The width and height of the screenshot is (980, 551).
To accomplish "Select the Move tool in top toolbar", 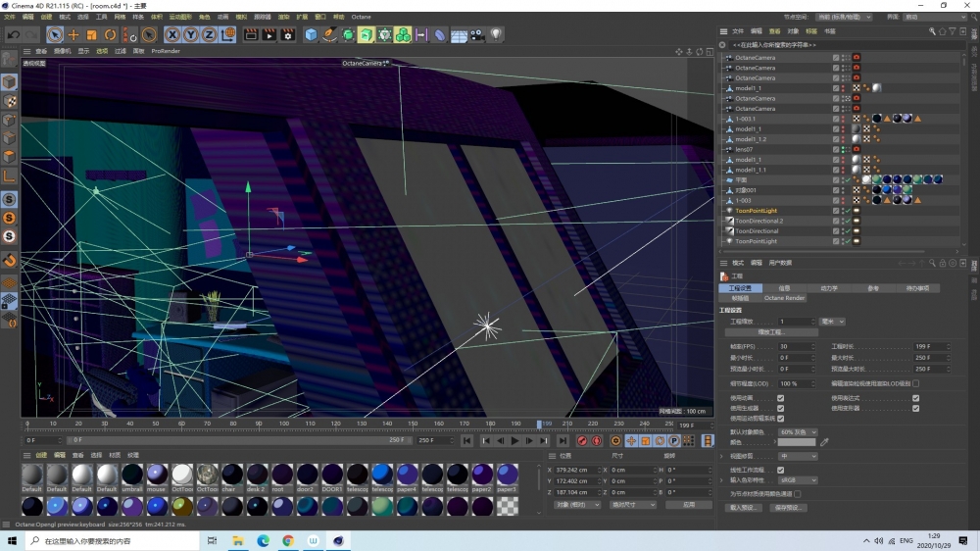I will (73, 34).
